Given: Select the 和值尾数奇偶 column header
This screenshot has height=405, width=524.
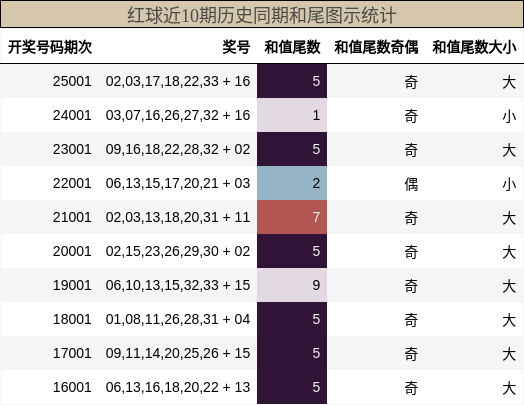Looking at the screenshot, I should pos(376,47).
